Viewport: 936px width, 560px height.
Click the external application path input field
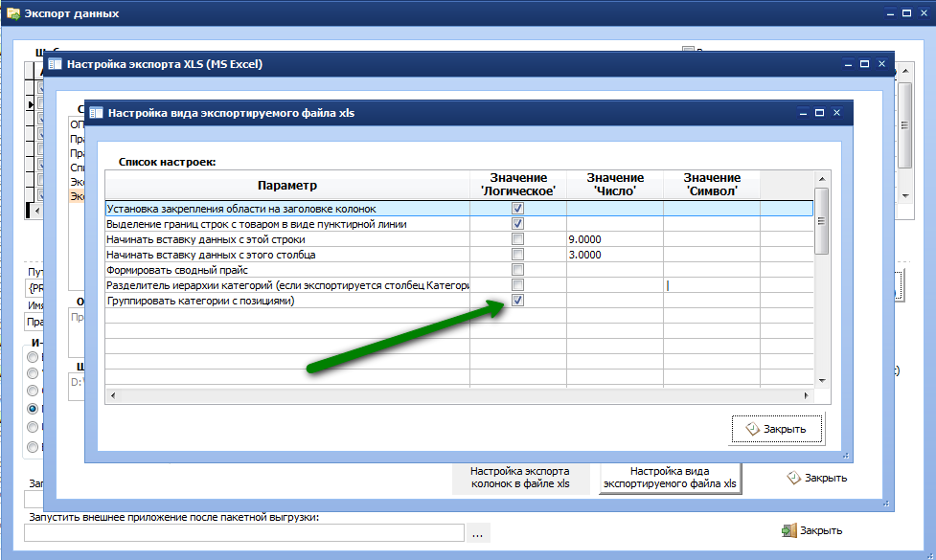coord(244,533)
